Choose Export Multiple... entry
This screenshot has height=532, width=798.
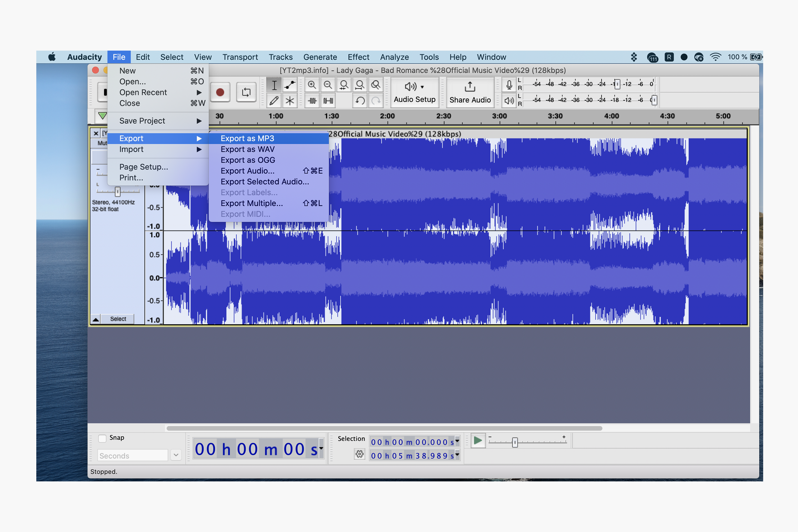269,203
